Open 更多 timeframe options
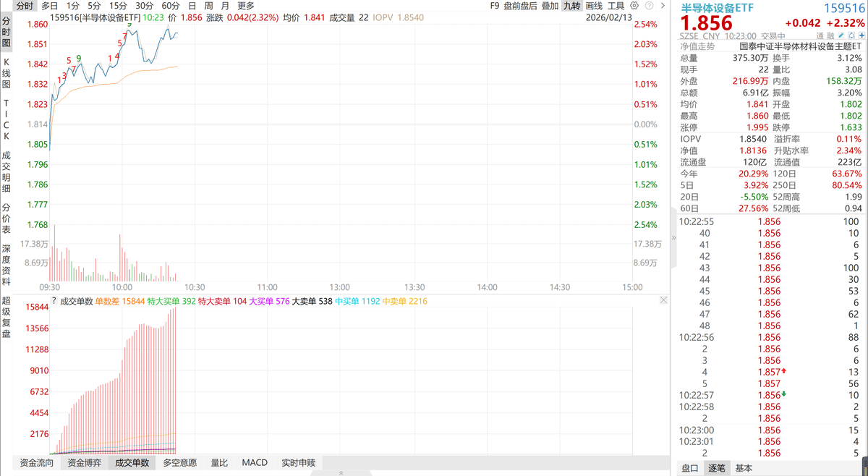Image resolution: width=868 pixels, height=476 pixels. click(246, 6)
